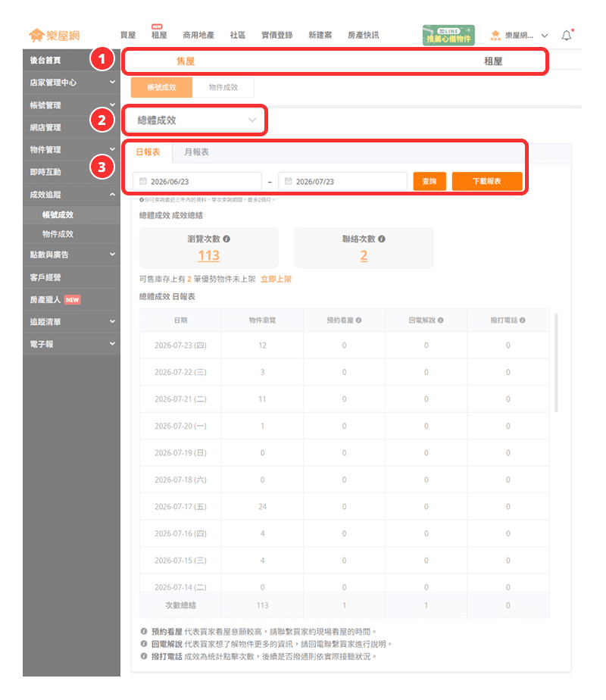Open the 租屋 top navigation item

159,36
